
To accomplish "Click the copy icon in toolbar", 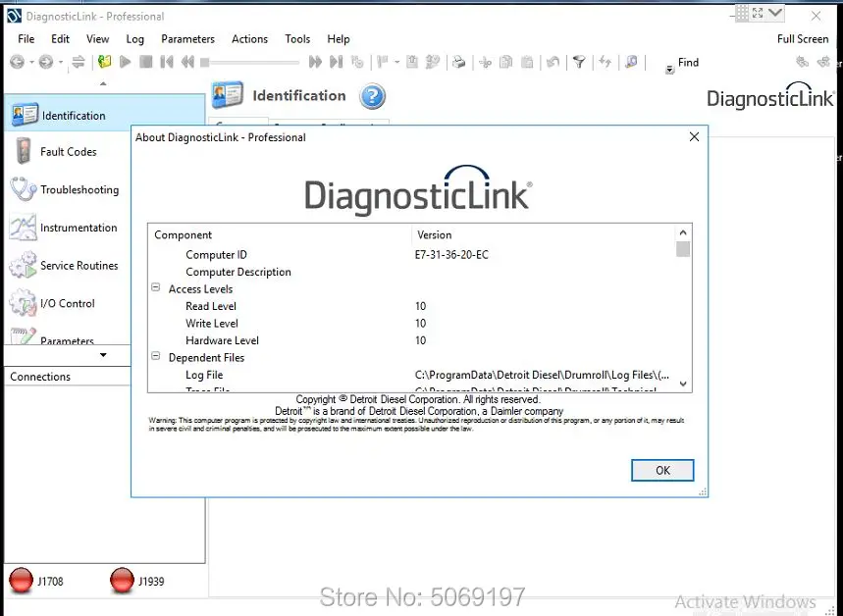I will pyautogui.click(x=506, y=63).
